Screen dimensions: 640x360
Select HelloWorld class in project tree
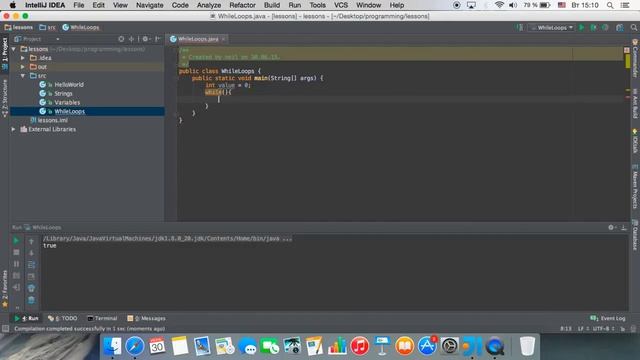(x=69, y=84)
